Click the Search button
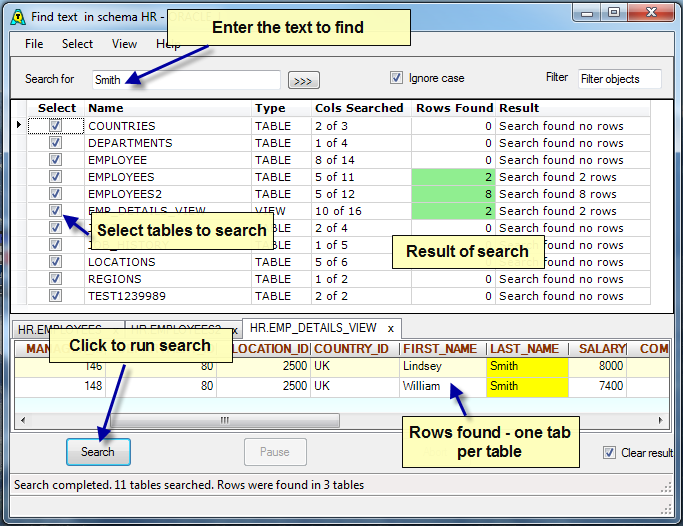The image size is (683, 526). [98, 452]
